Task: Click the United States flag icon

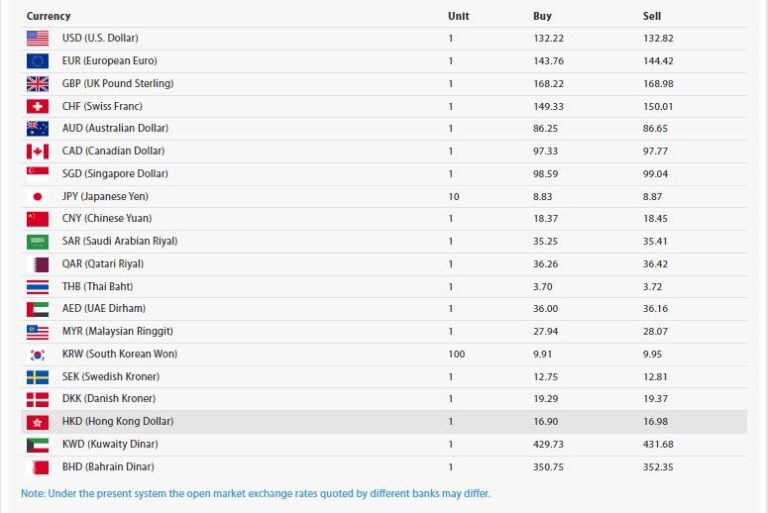Action: pos(37,38)
